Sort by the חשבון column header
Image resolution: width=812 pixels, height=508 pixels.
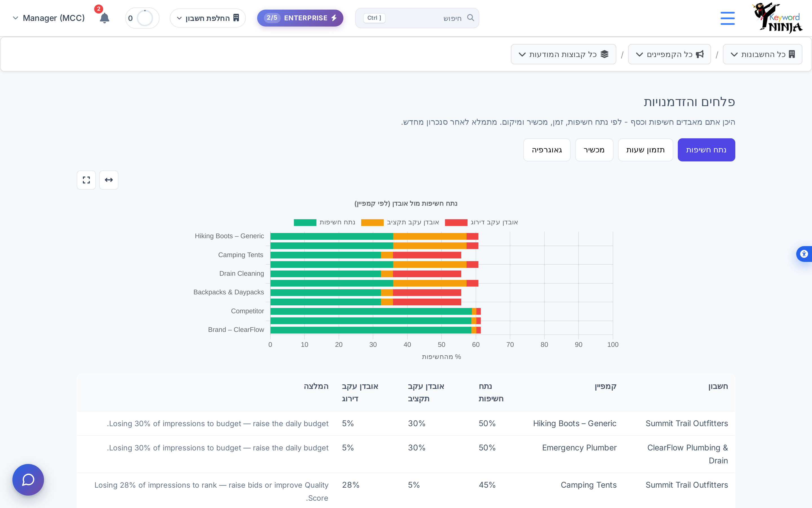[718, 386]
